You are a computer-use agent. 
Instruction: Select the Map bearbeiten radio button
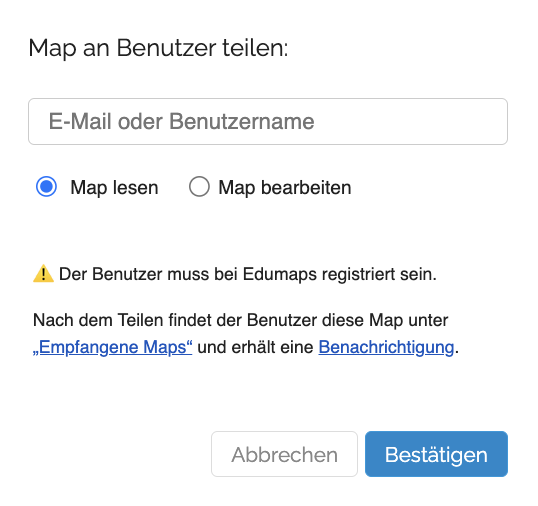click(199, 187)
